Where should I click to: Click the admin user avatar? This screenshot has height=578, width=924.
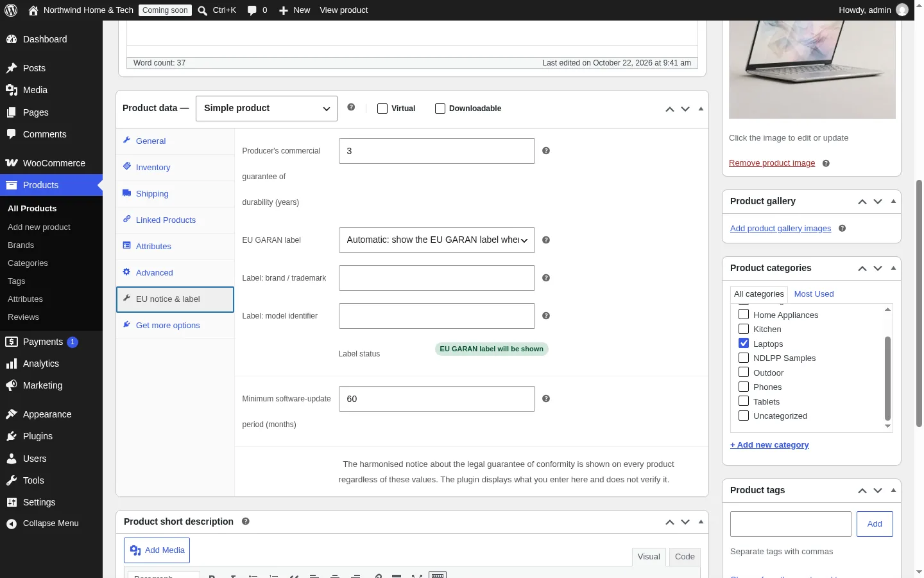(x=902, y=10)
